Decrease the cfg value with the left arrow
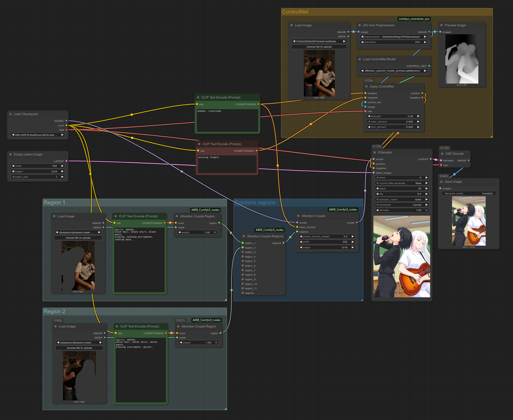 (377, 194)
